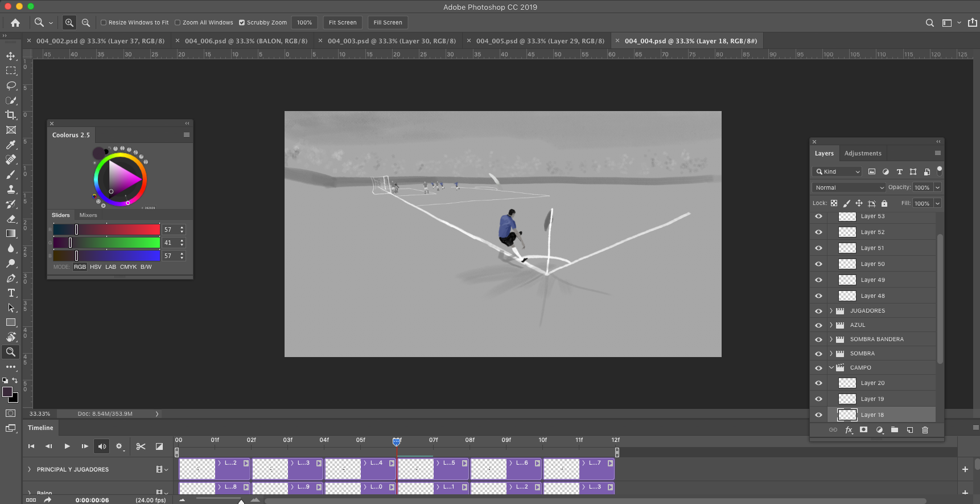Hide Layer 50 visibility eye
This screenshot has width=980, height=504.
tap(818, 264)
